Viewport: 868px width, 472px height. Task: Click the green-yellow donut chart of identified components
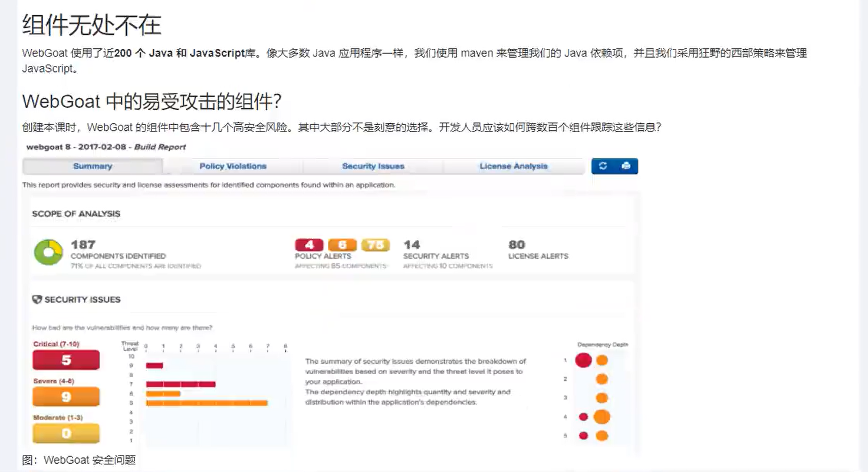click(48, 252)
